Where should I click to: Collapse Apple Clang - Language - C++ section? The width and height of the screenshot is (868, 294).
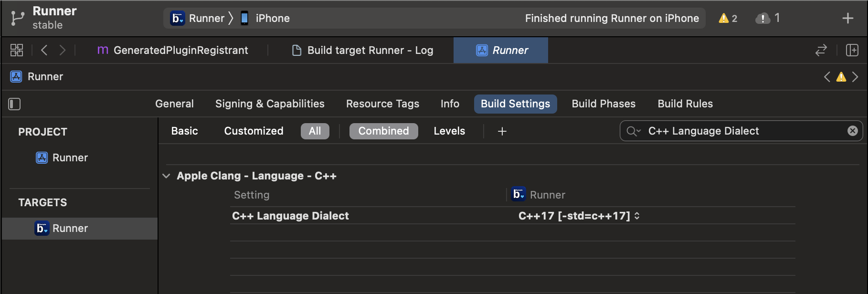pos(166,176)
